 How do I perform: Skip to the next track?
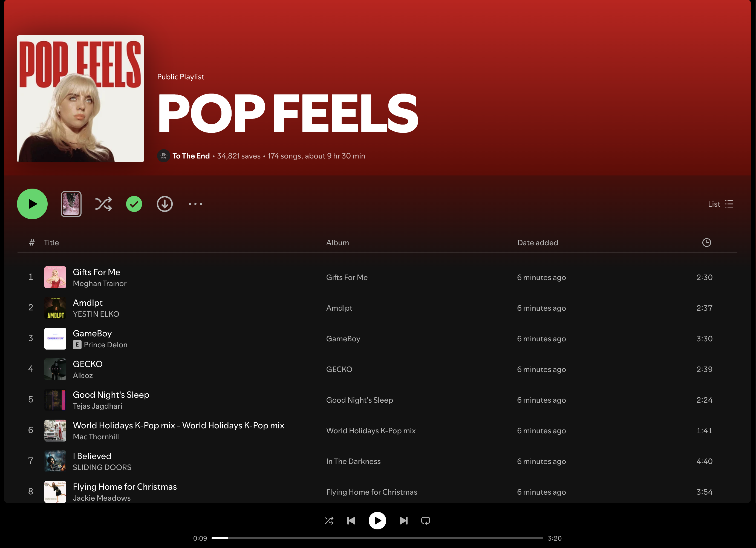(403, 521)
